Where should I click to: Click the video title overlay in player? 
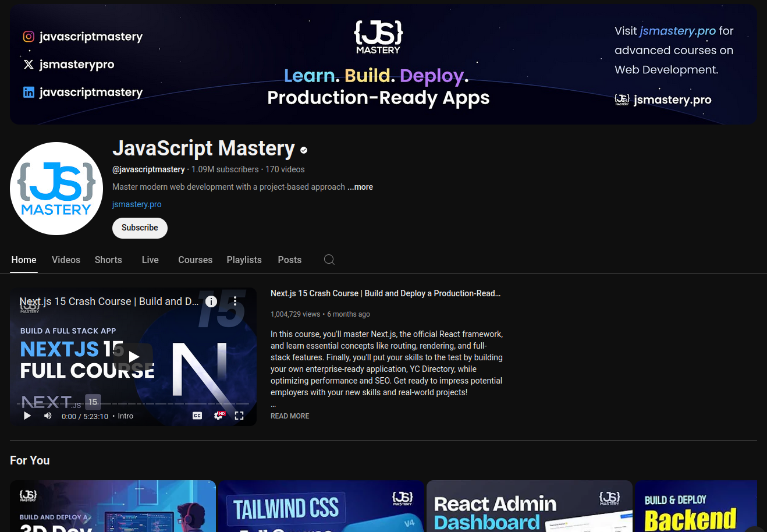[109, 302]
